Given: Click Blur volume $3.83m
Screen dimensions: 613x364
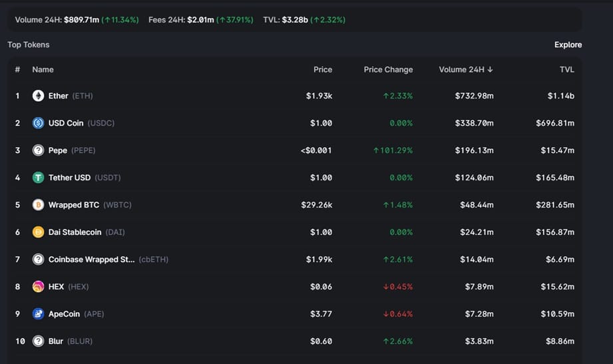Looking at the screenshot, I should pos(479,341).
